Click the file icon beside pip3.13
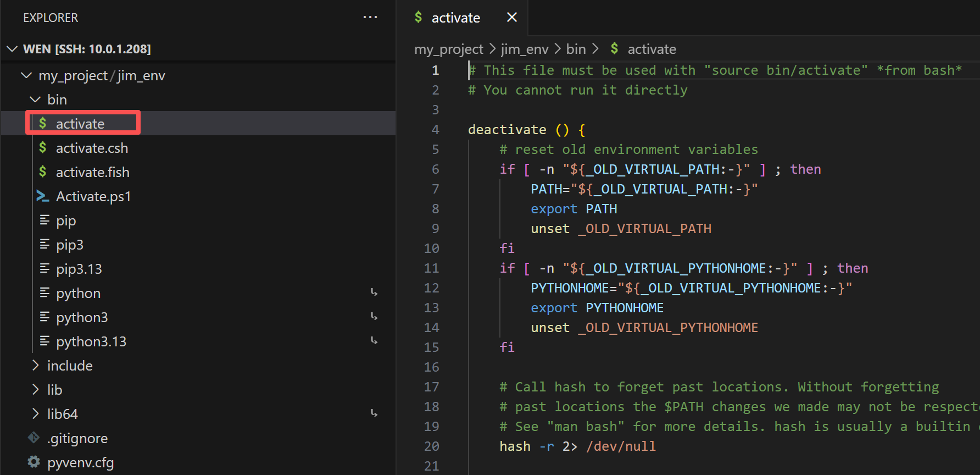The width and height of the screenshot is (980, 475). 44,268
